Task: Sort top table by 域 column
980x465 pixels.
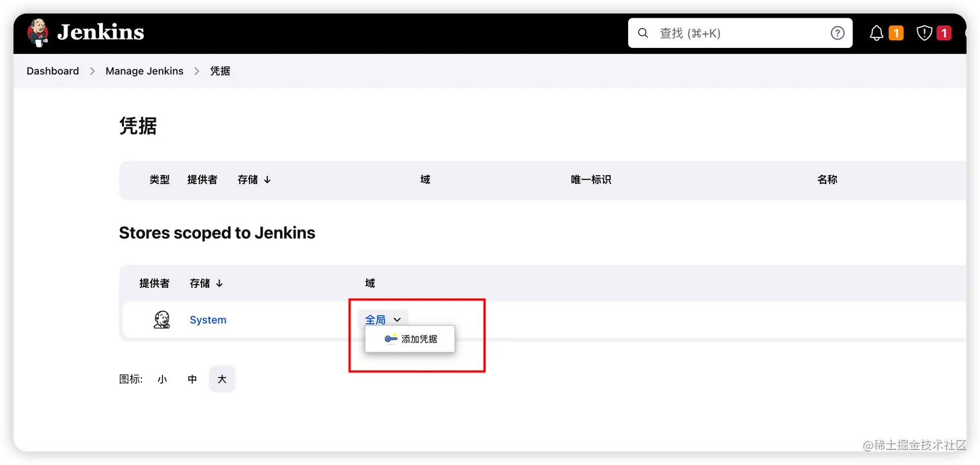Action: tap(425, 180)
